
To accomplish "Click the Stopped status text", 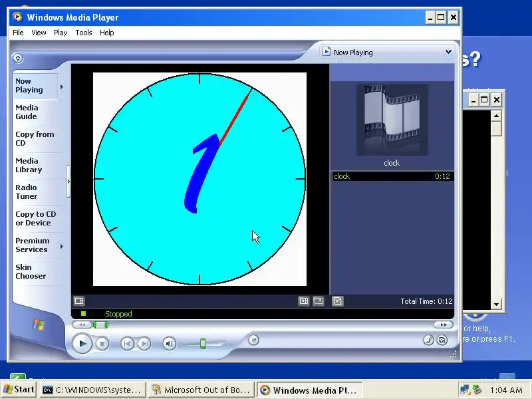I will pyautogui.click(x=118, y=314).
